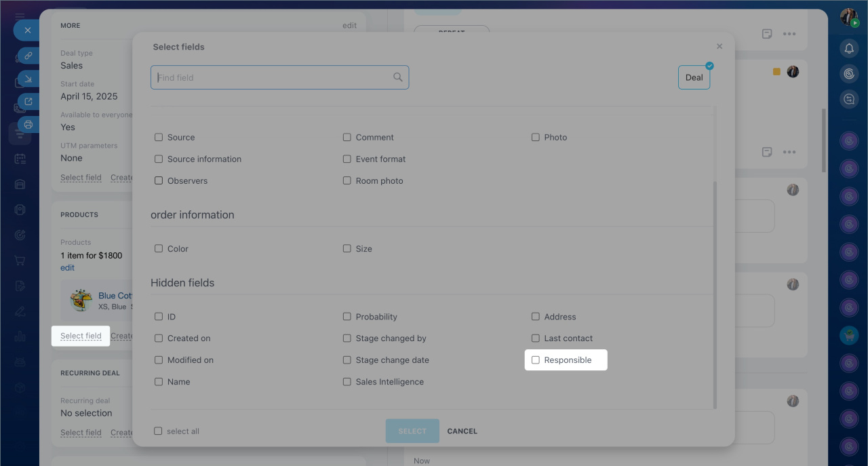Close the side panel with X button
The image size is (868, 466).
[27, 31]
